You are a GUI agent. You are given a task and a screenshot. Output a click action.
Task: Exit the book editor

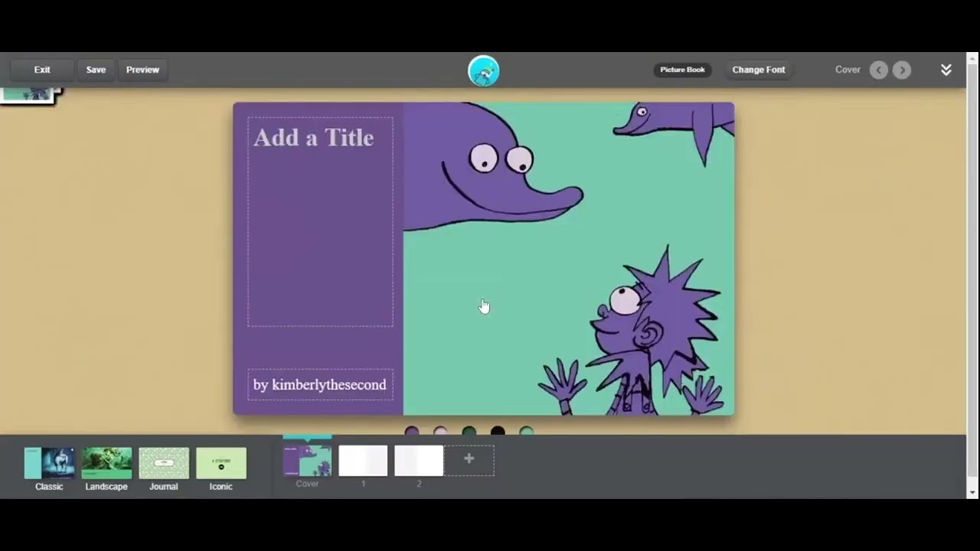coord(42,70)
